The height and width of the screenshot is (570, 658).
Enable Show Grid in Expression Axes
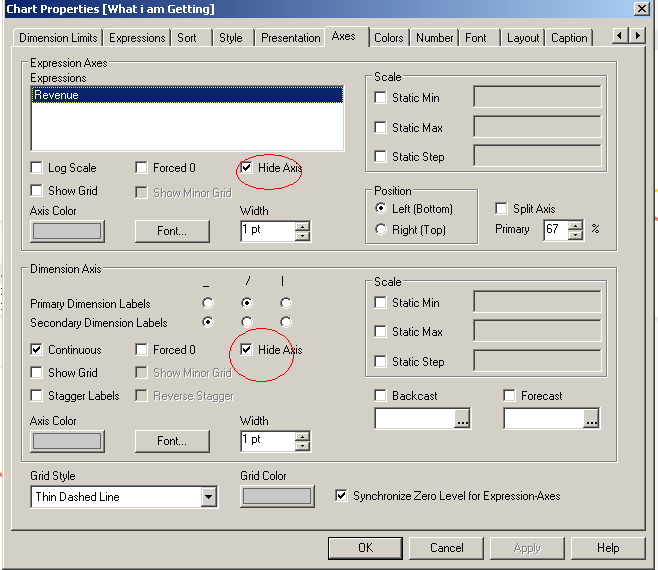(37, 191)
